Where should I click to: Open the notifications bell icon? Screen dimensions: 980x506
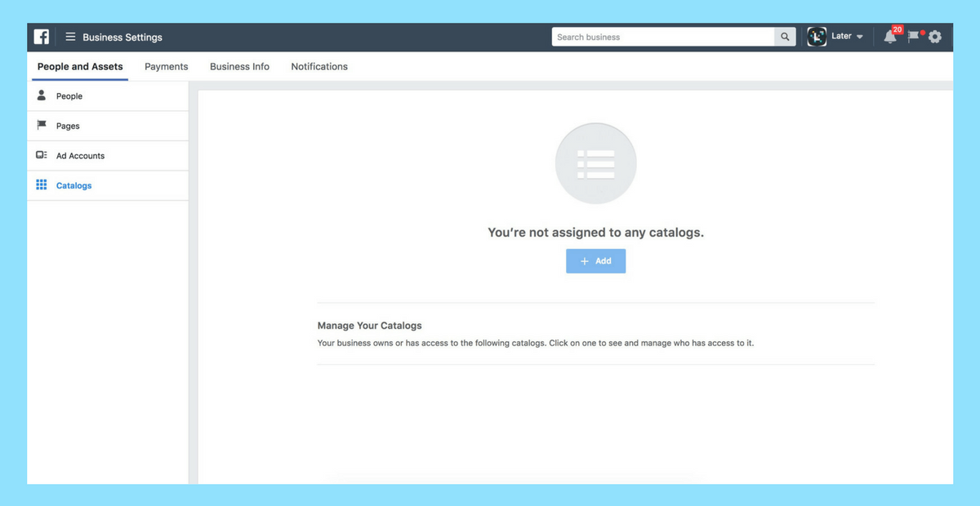[x=890, y=37]
